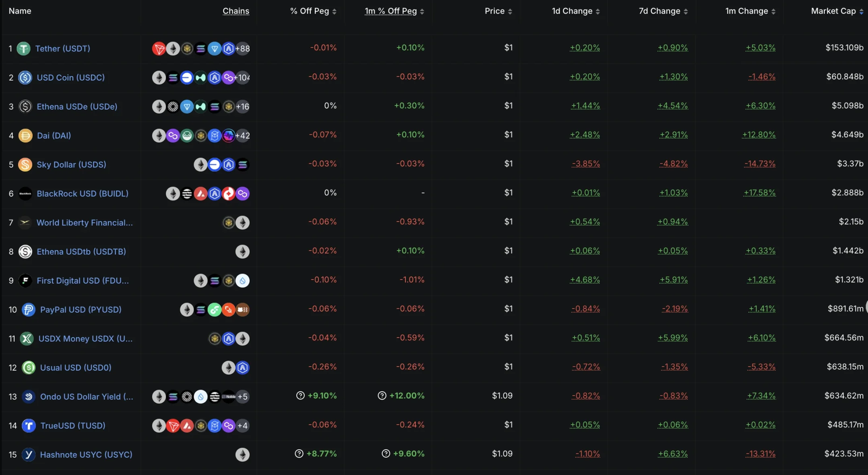Screen dimensions: 868x475
Task: Click the Sky Dollar logo icon
Action: 25,165
